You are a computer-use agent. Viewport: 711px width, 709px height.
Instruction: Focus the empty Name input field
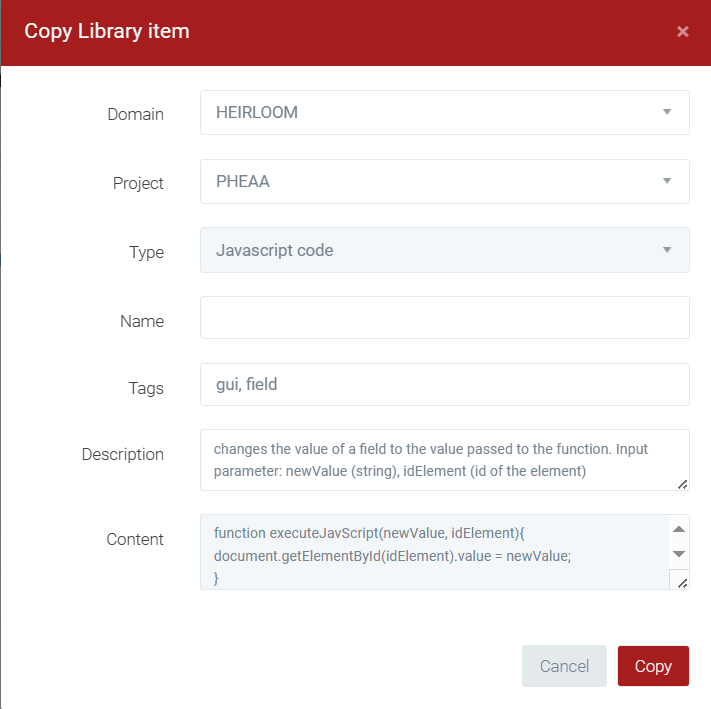coord(444,318)
